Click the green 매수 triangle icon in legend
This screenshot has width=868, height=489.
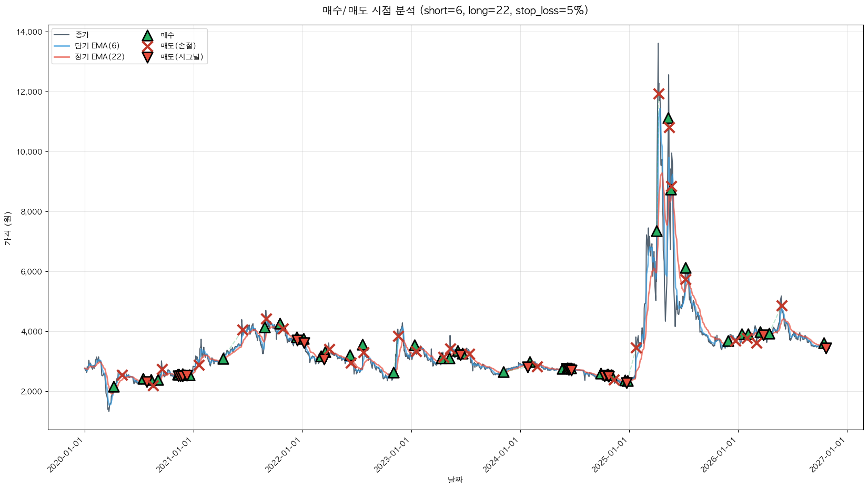(147, 35)
